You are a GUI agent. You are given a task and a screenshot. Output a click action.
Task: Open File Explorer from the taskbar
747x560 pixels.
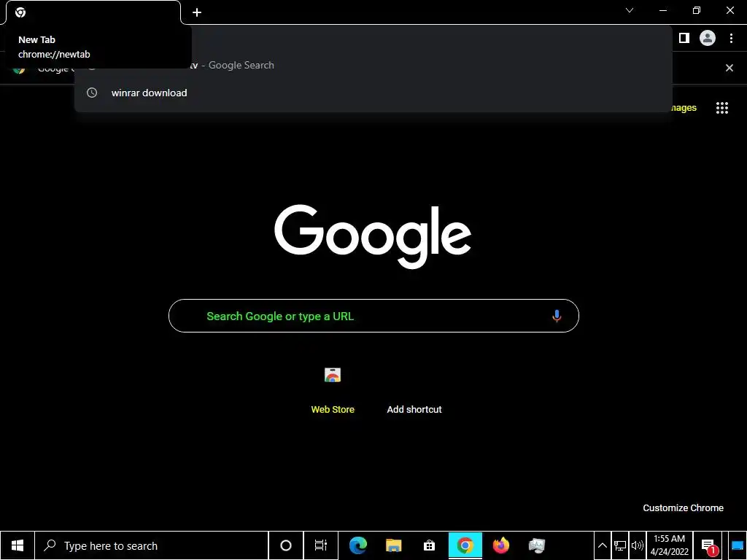click(x=393, y=545)
